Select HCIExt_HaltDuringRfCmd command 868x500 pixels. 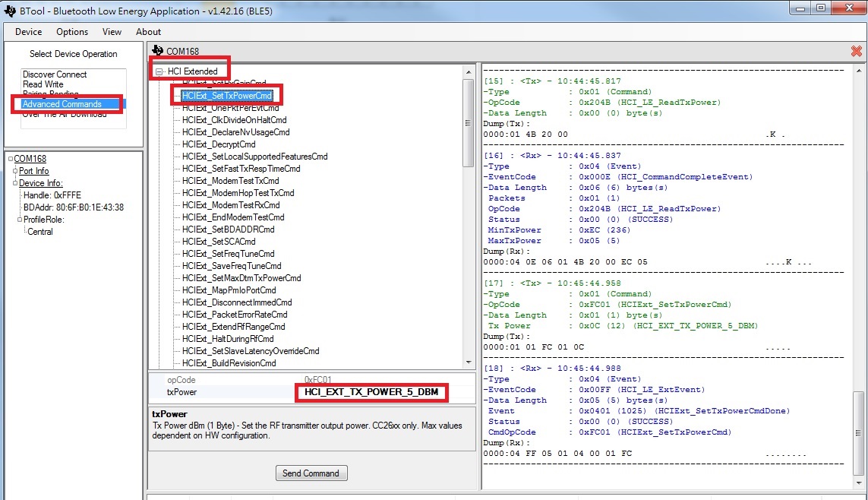pyautogui.click(x=228, y=340)
